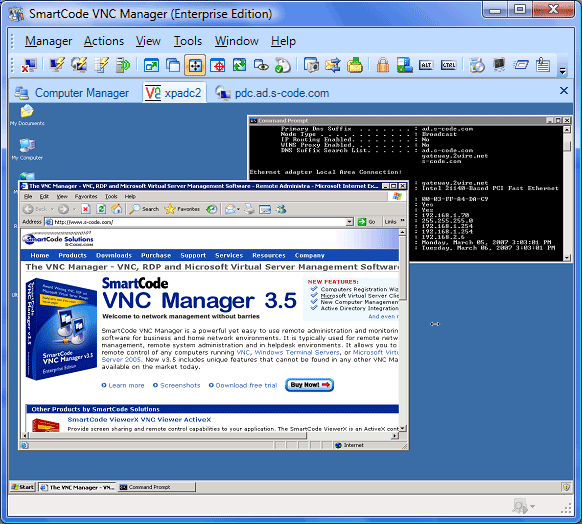Open the Actions menu
The width and height of the screenshot is (582, 524).
104,41
